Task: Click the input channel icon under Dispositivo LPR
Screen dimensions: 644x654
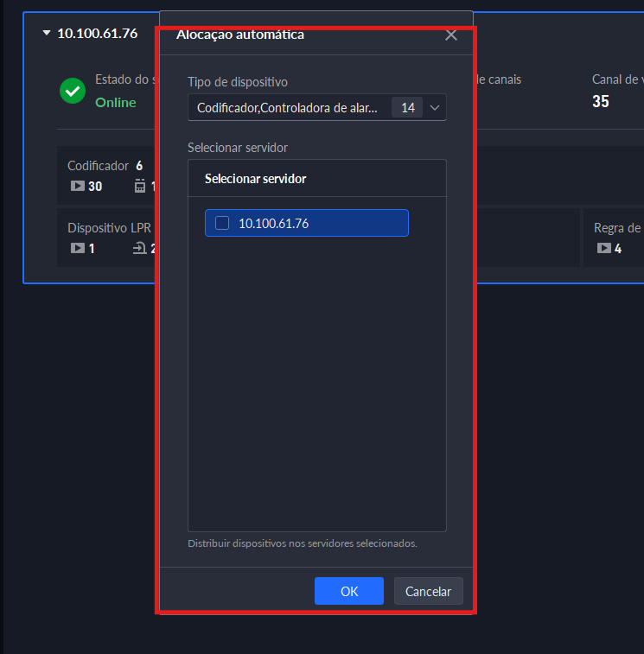Action: tap(139, 248)
